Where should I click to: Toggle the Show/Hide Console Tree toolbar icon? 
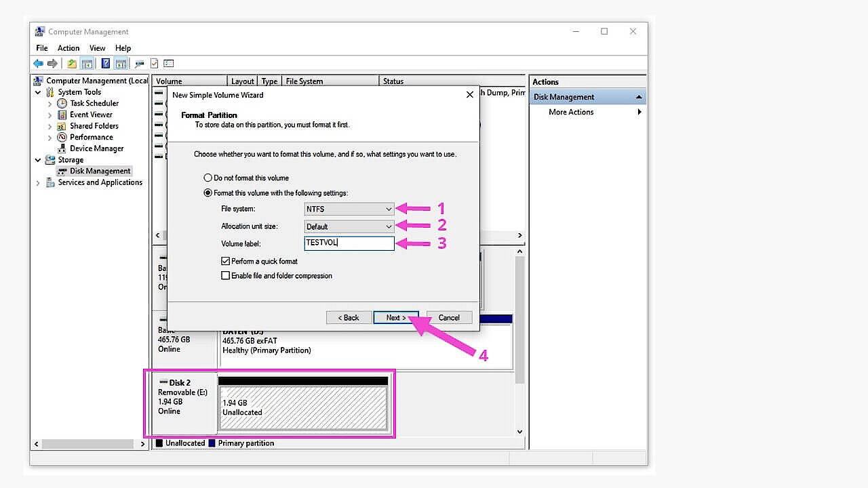pos(87,63)
